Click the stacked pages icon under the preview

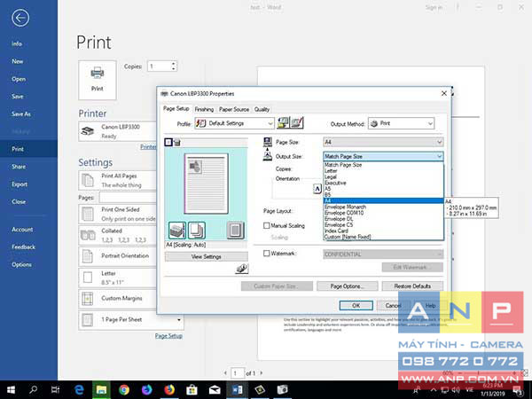point(197,231)
